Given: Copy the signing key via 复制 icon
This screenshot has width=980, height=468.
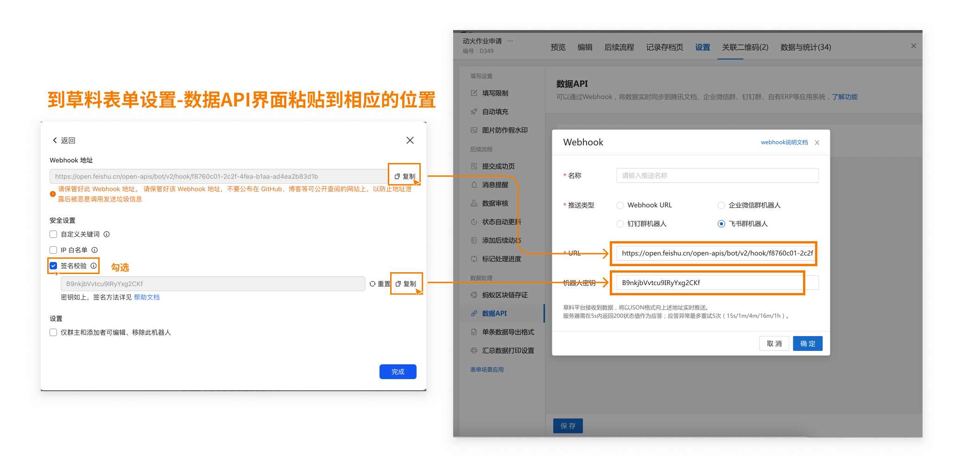Looking at the screenshot, I should coord(407,284).
